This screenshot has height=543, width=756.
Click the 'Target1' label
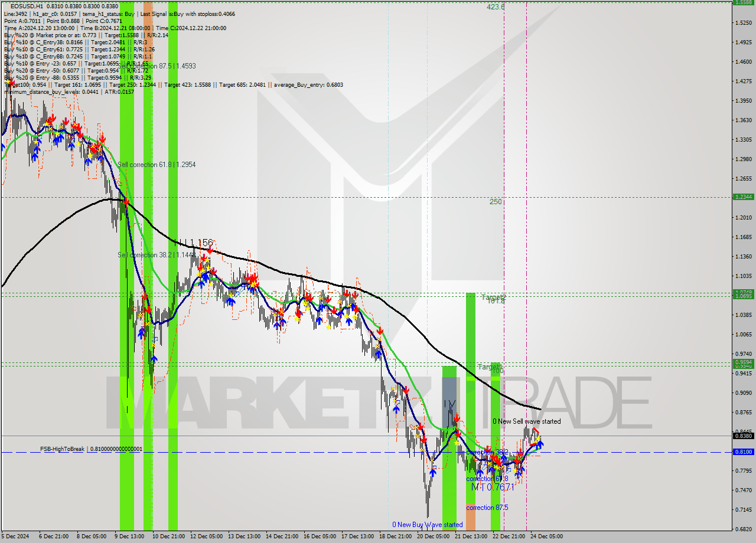pos(490,367)
